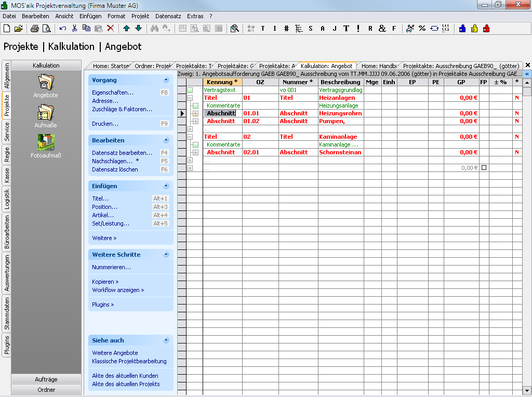The height and width of the screenshot is (397, 532).
Task: Click the scroll-up arrow of the table scrollbar
Action: (527, 83)
